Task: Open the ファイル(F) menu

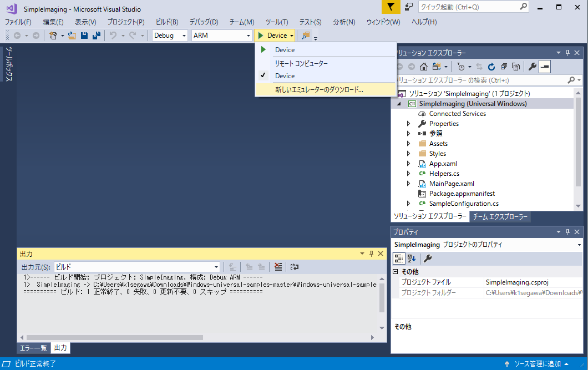Action: [18, 22]
